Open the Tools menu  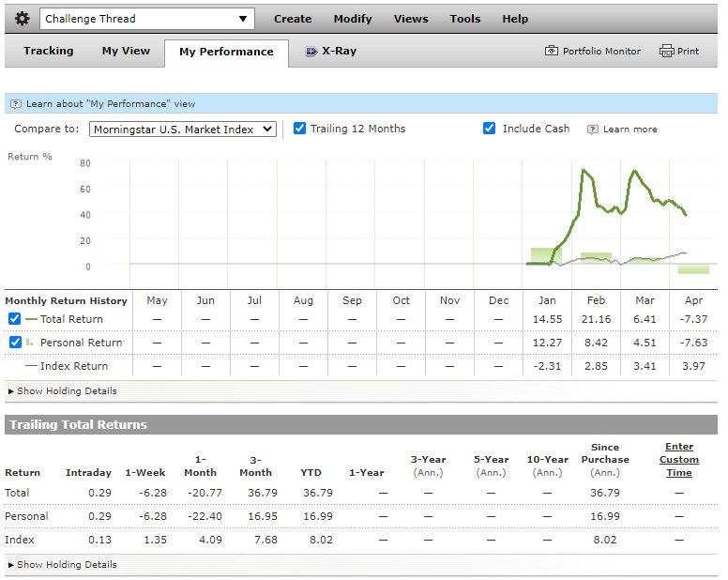tap(464, 19)
